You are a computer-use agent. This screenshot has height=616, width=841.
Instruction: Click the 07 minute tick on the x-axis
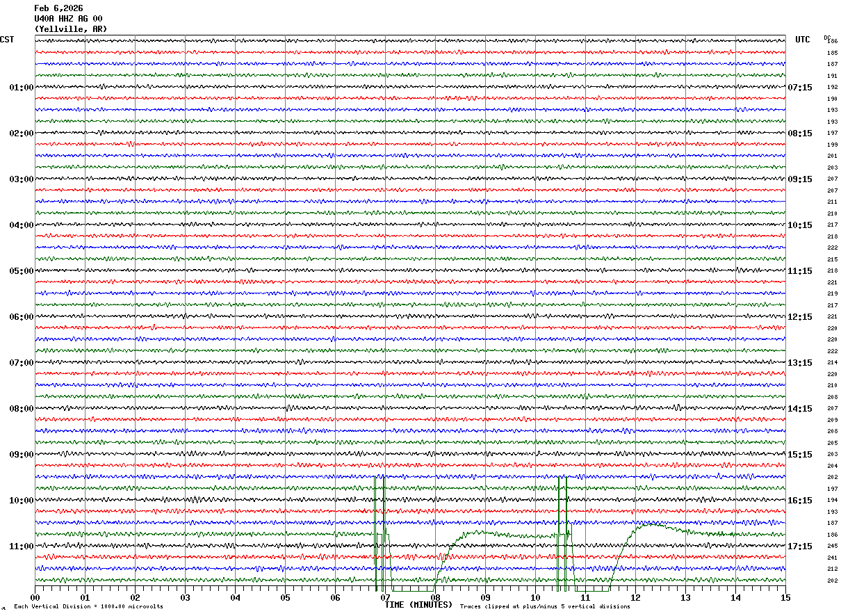coord(385,597)
